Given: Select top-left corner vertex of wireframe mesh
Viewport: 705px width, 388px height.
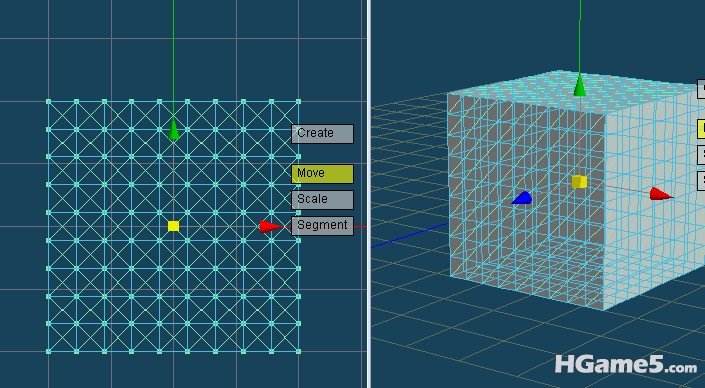Looking at the screenshot, I should [x=49, y=102].
